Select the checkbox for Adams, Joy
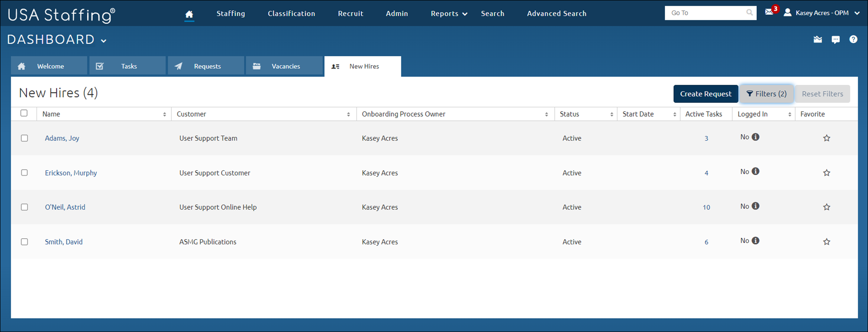Screen dimensions: 868x332 [x=24, y=138]
